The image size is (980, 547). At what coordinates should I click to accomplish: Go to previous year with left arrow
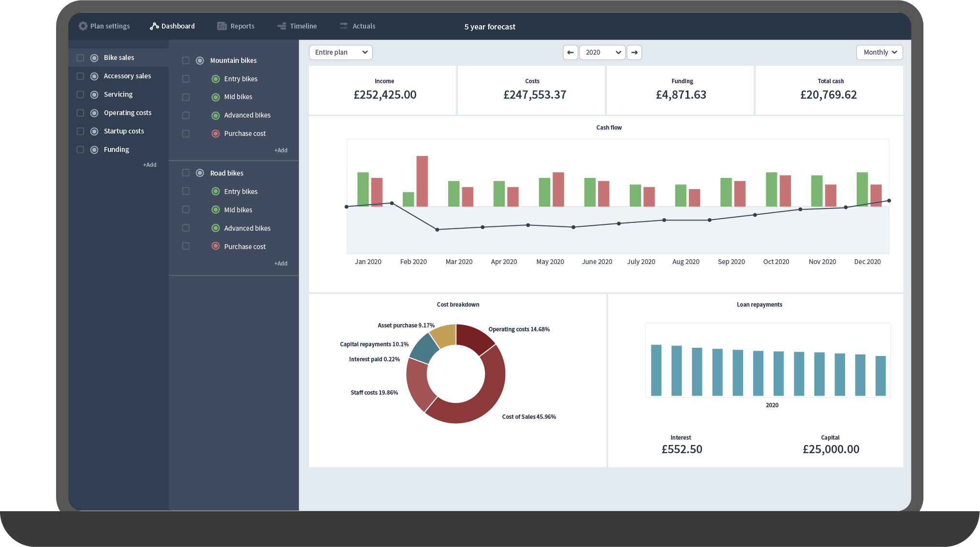(570, 52)
